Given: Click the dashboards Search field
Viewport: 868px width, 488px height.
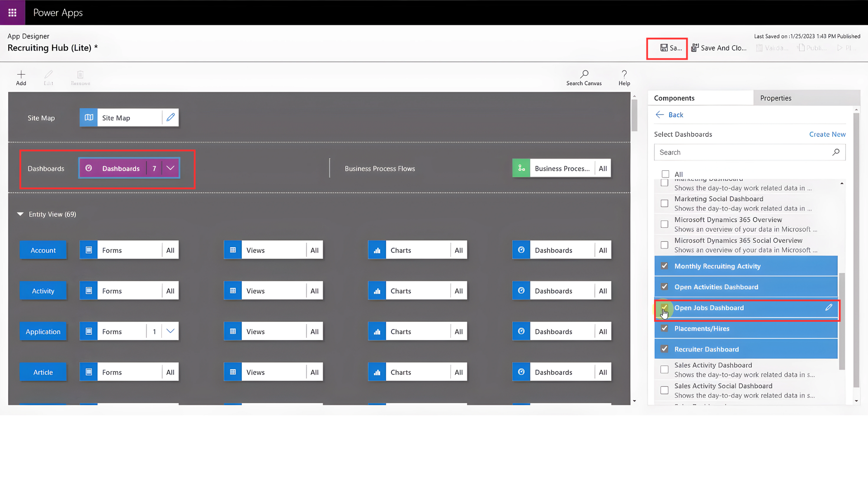Looking at the screenshot, I should pos(750,152).
